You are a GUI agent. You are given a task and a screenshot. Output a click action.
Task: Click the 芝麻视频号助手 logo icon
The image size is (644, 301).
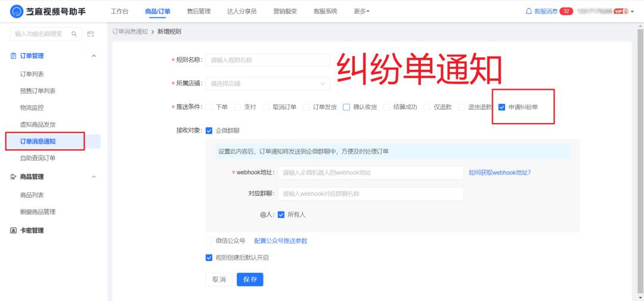click(x=17, y=11)
